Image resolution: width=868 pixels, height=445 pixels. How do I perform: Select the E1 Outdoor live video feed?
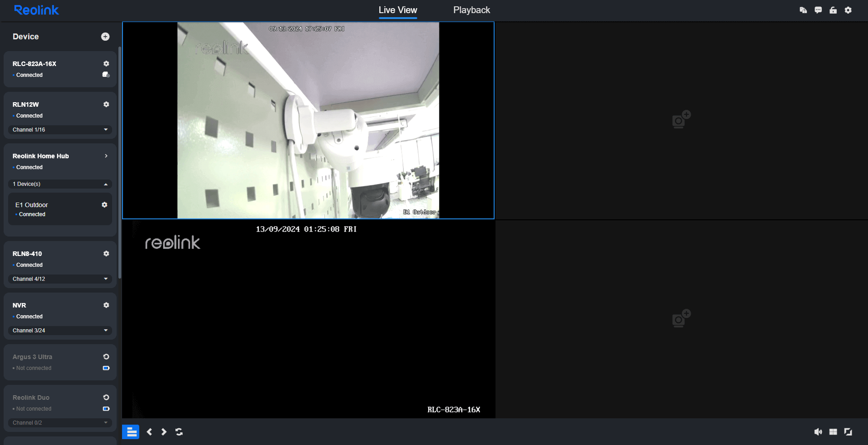pos(308,120)
